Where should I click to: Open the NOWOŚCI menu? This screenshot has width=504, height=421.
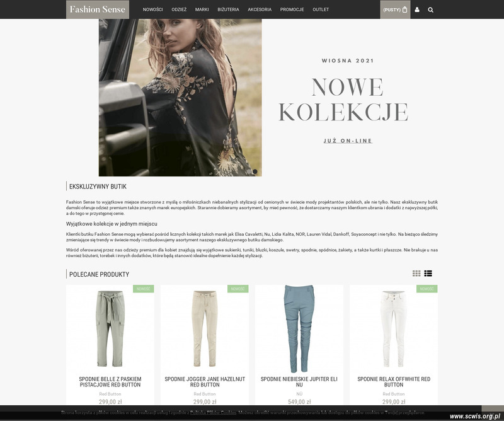[152, 9]
